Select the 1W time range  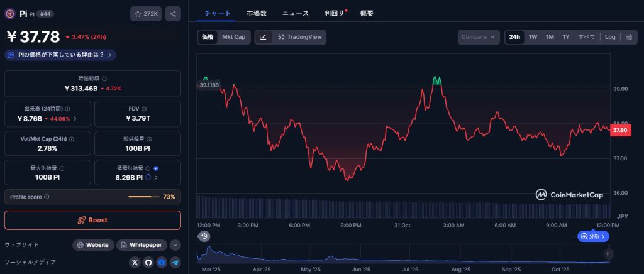[x=533, y=37]
